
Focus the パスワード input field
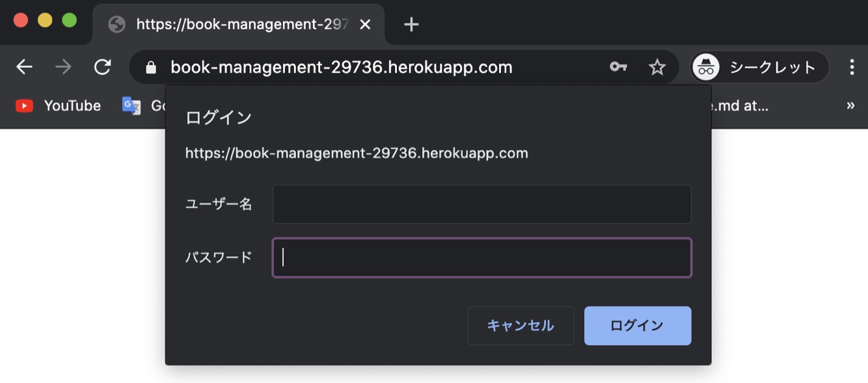(x=481, y=258)
